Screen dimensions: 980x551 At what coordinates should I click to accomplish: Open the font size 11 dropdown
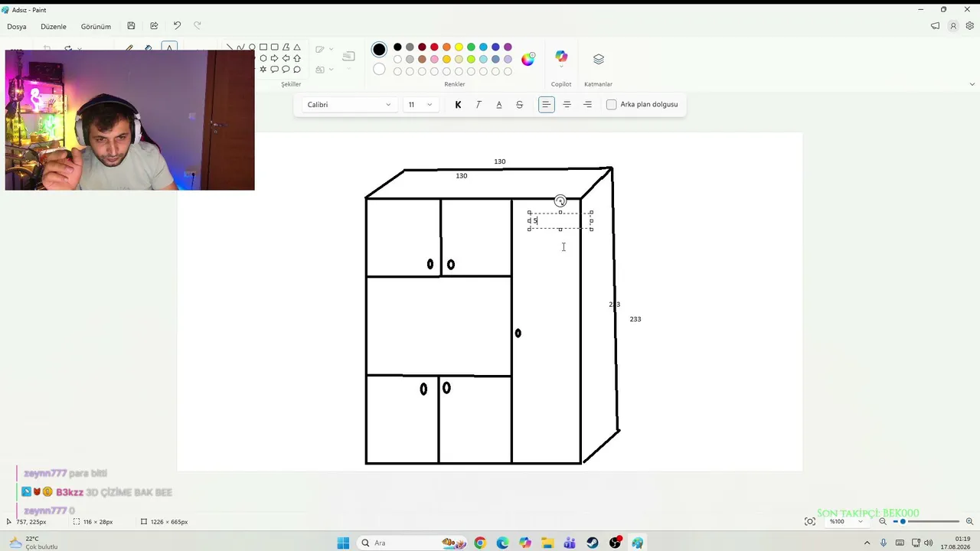[x=420, y=105]
